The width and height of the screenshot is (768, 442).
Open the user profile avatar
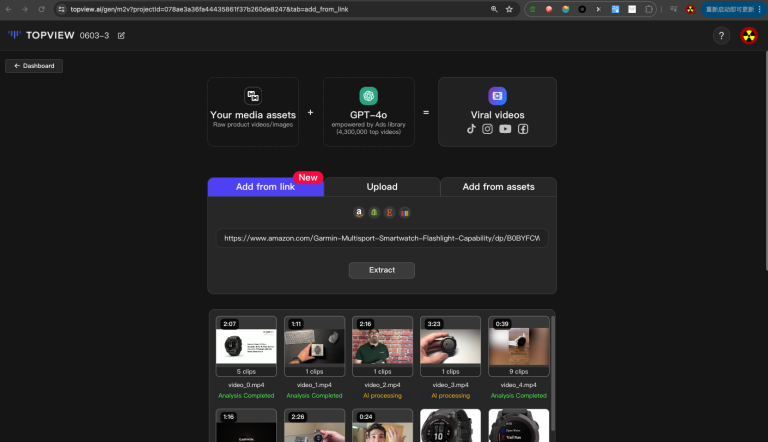[x=748, y=35]
